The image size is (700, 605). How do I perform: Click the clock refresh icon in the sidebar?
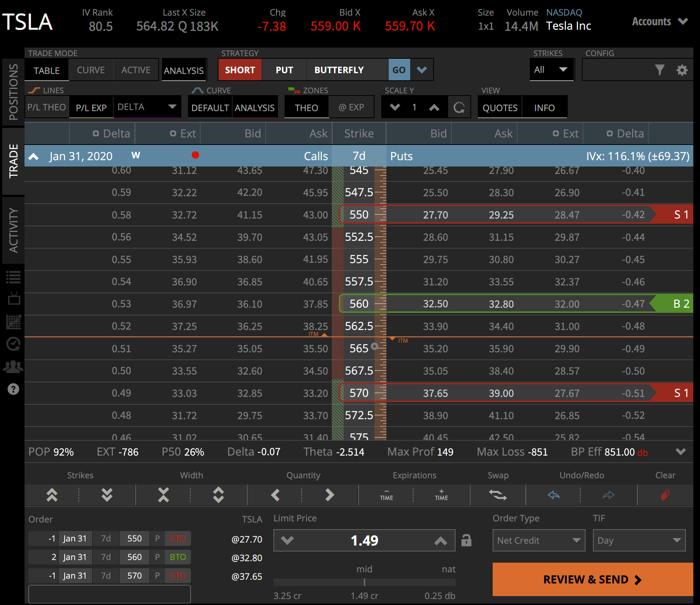[13, 344]
